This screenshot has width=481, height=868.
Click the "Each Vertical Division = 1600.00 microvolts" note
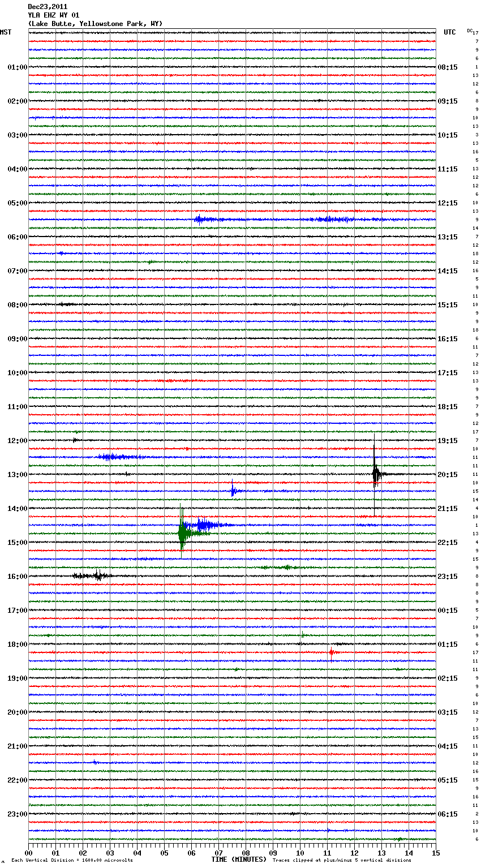pyautogui.click(x=72, y=860)
